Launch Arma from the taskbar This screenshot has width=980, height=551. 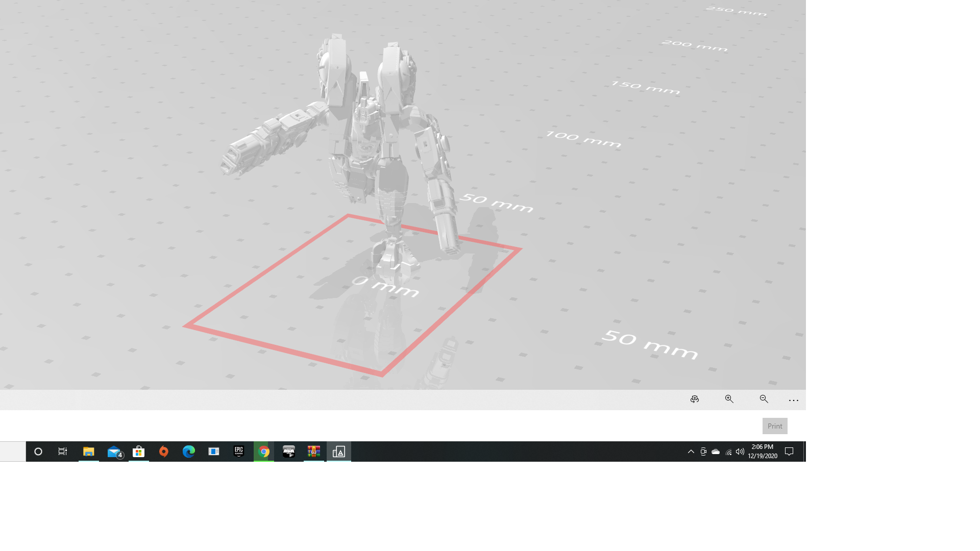click(289, 452)
